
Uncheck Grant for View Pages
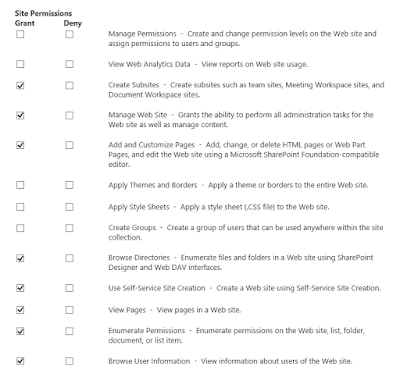pos(20,310)
